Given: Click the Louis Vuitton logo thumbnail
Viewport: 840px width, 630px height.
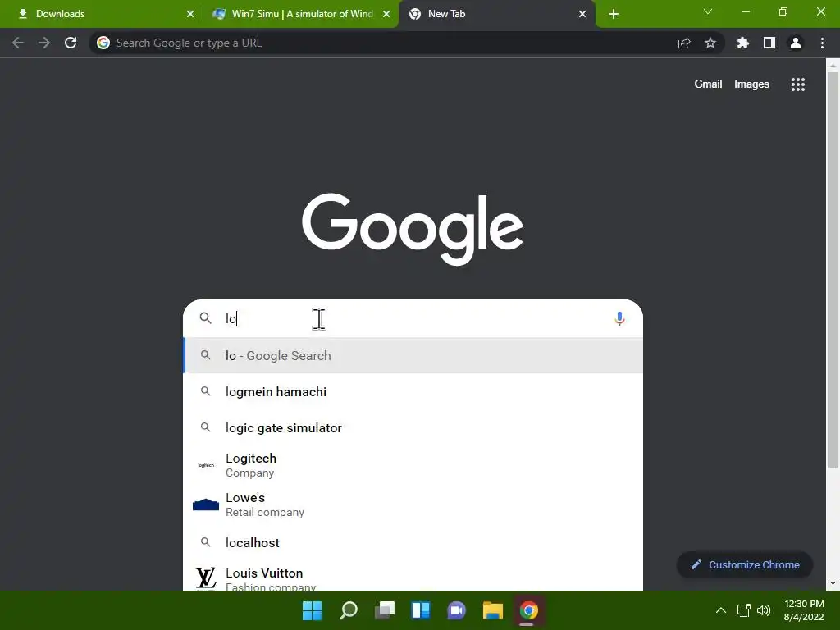Looking at the screenshot, I should pyautogui.click(x=206, y=578).
